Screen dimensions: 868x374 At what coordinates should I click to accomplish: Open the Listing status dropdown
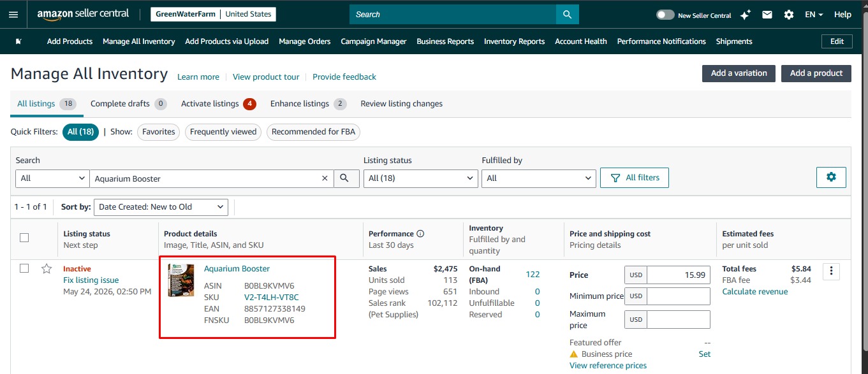[x=421, y=178]
